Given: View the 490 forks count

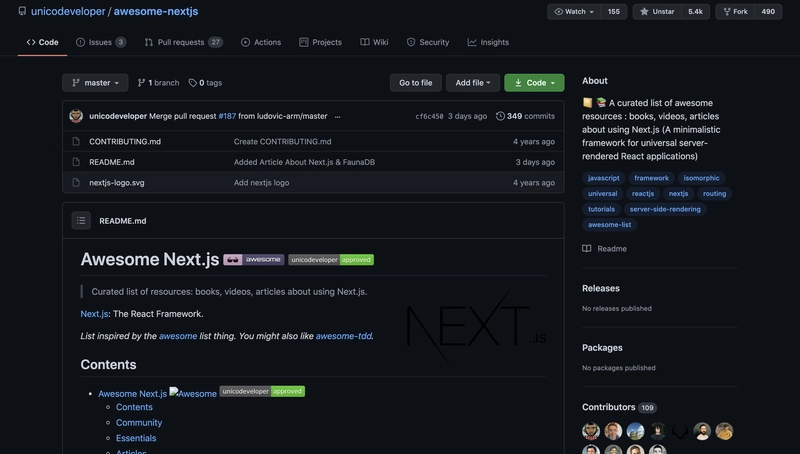Looking at the screenshot, I should pyautogui.click(x=768, y=11).
